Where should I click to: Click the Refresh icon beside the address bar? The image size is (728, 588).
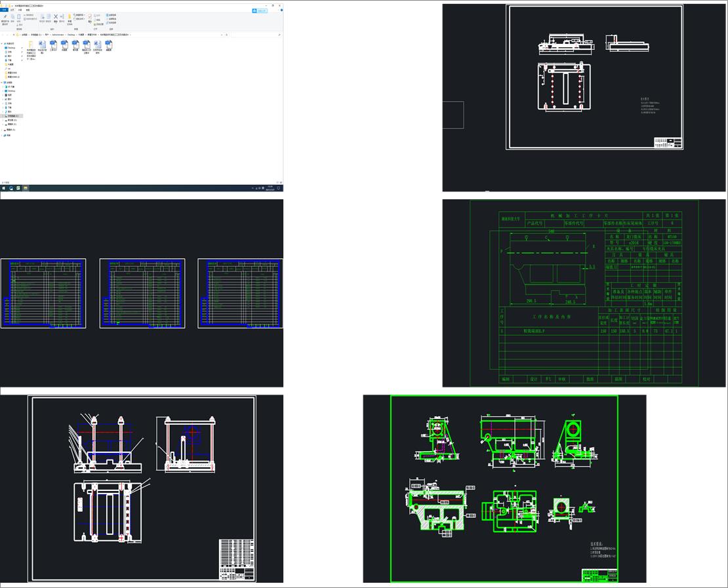226,35
